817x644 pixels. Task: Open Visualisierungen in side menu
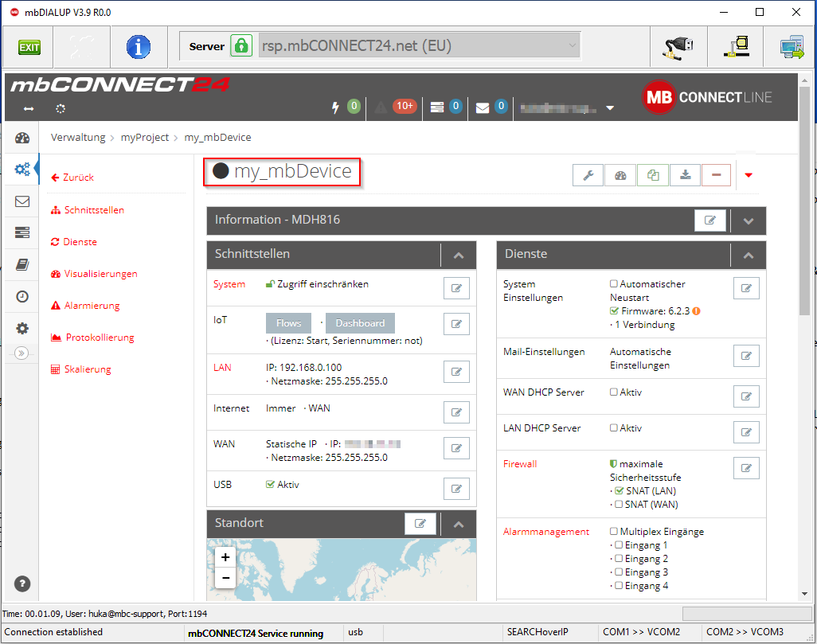click(x=94, y=274)
